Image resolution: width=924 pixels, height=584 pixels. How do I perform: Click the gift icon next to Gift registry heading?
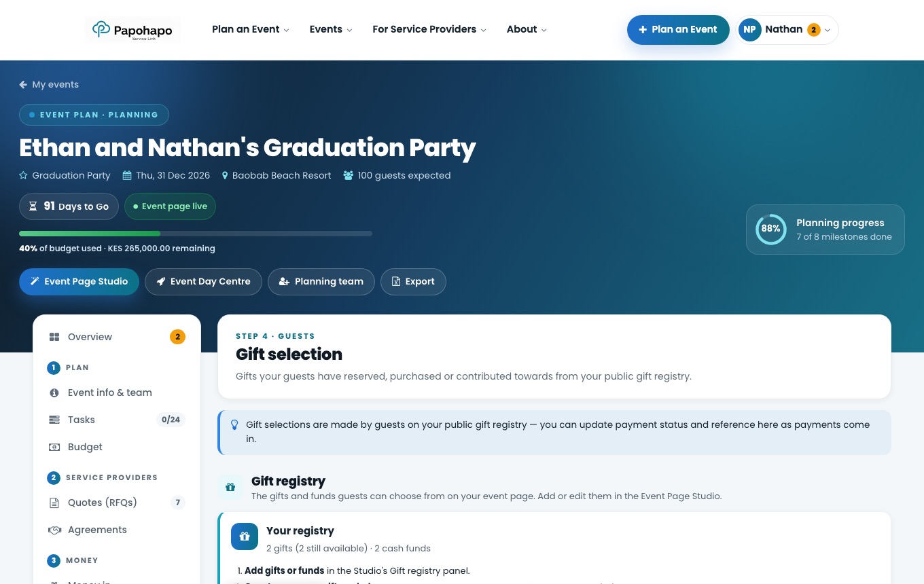[x=230, y=487]
